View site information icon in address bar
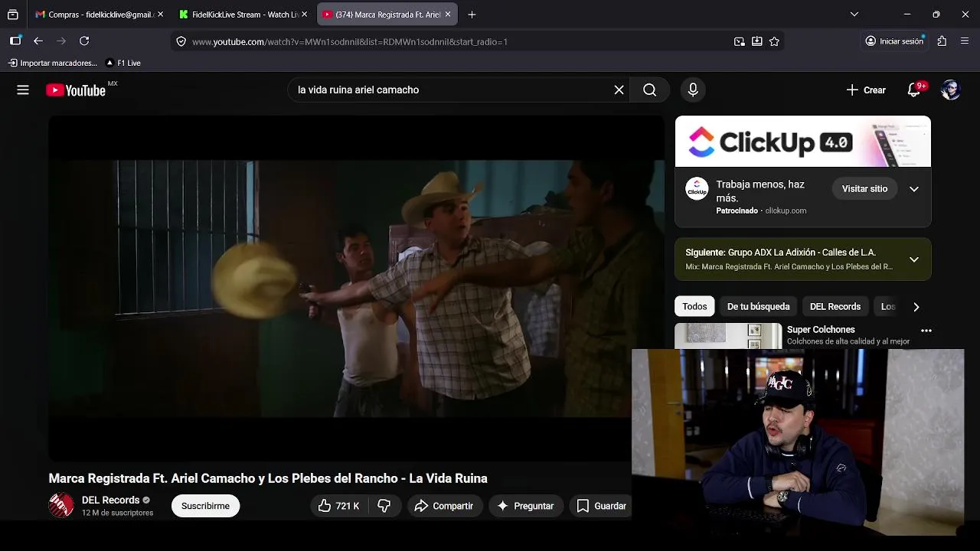Screen dimensions: 980x551 point(181,41)
